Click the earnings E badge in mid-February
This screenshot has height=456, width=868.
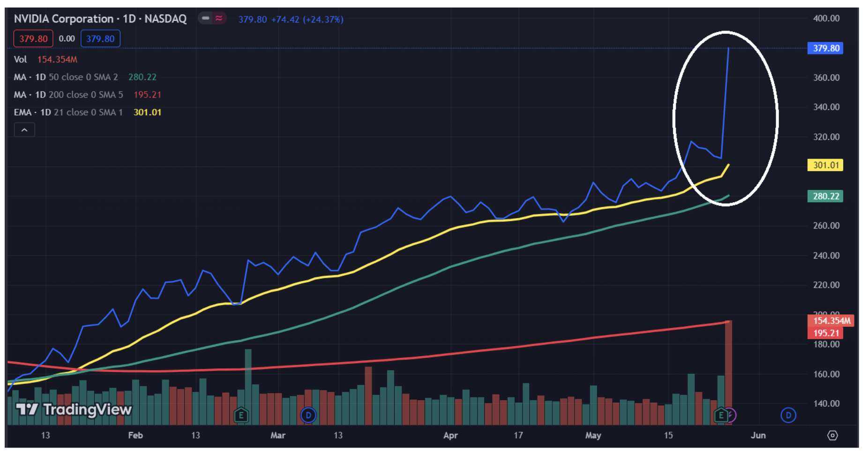click(x=242, y=415)
